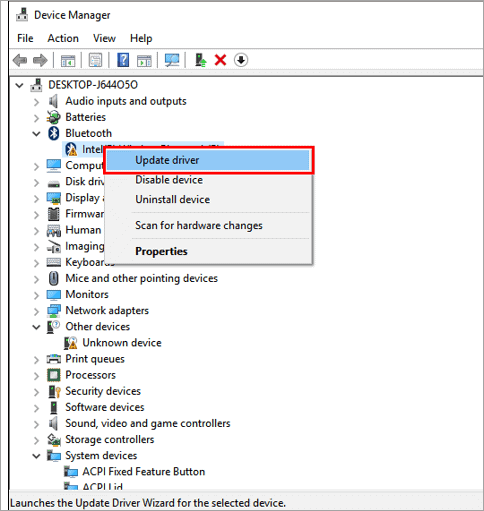Collapse the DESKTOP-J644O5O root node
The image size is (484, 511).
point(19,85)
